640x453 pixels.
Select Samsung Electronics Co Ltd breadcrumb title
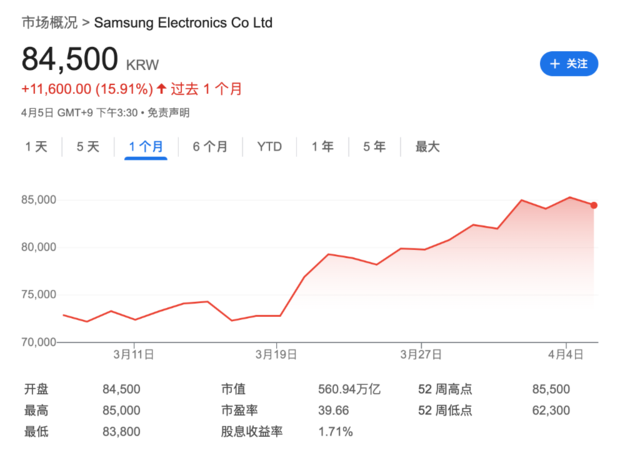coord(183,22)
